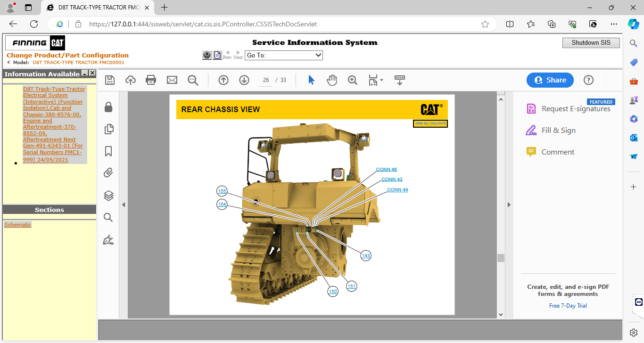Click the CONN 43 callout link

point(392,179)
